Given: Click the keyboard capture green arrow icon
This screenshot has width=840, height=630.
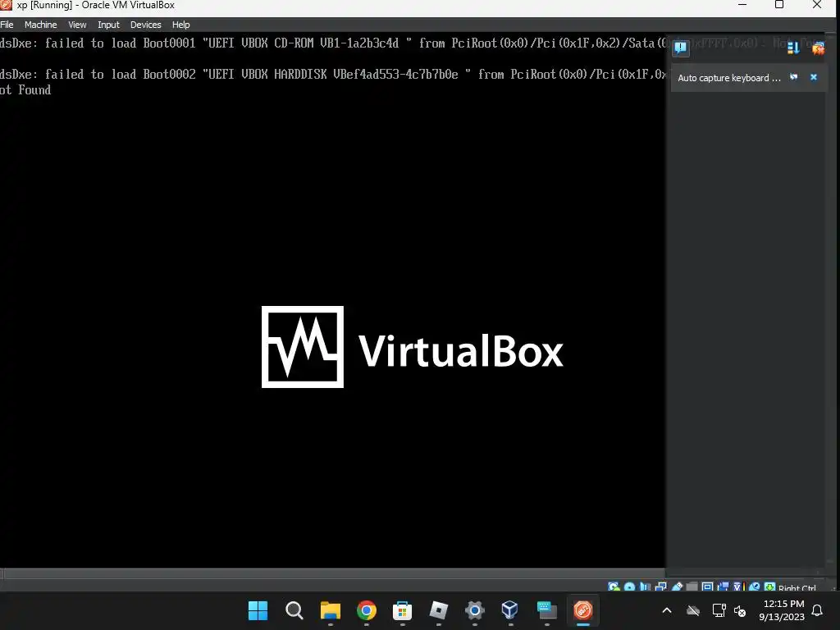Looking at the screenshot, I should 769,587.
